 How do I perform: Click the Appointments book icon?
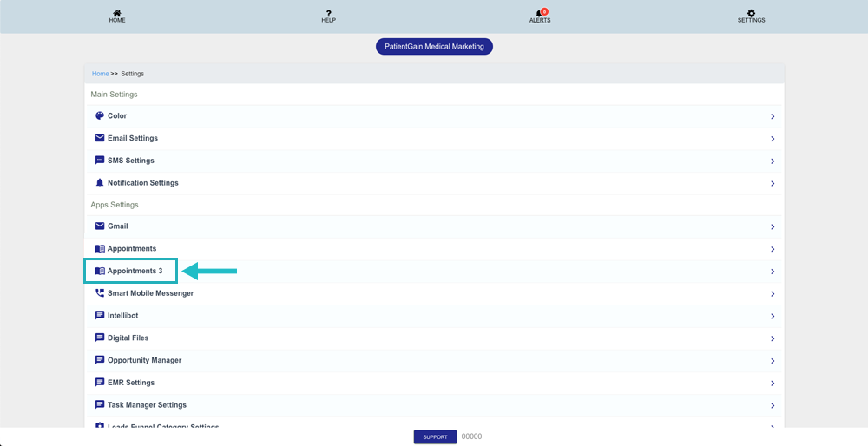coord(100,248)
